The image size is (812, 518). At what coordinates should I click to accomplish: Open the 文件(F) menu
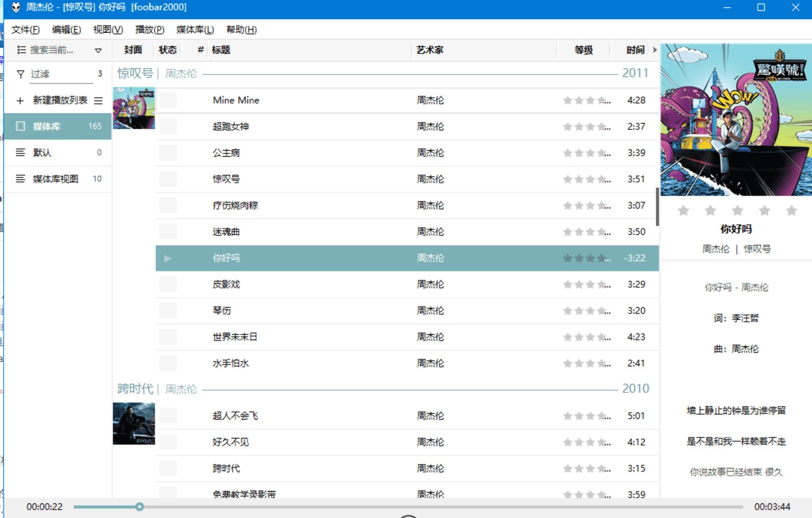point(26,30)
